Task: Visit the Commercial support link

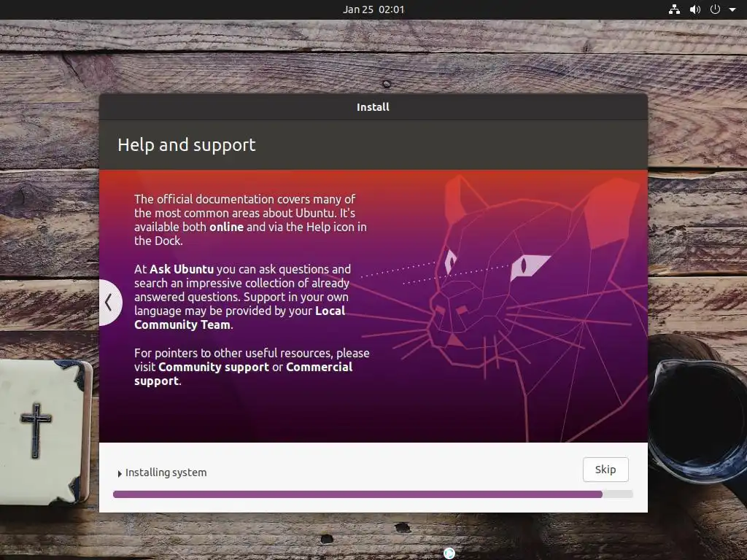Action: click(244, 374)
